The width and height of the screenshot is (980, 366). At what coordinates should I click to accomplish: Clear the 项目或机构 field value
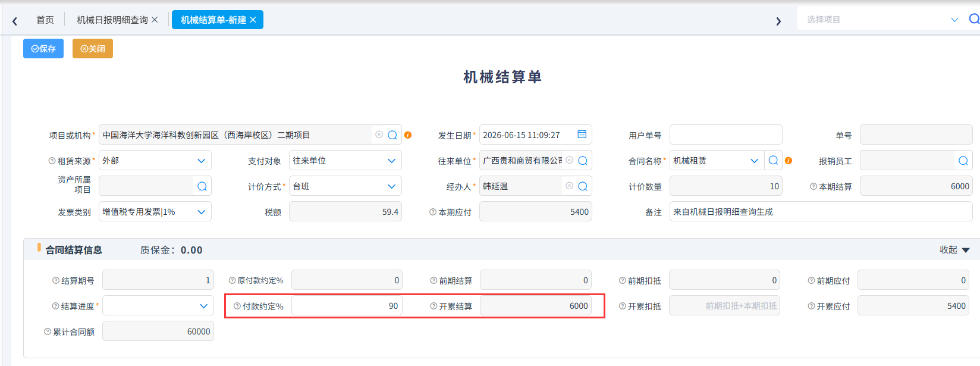tap(379, 134)
